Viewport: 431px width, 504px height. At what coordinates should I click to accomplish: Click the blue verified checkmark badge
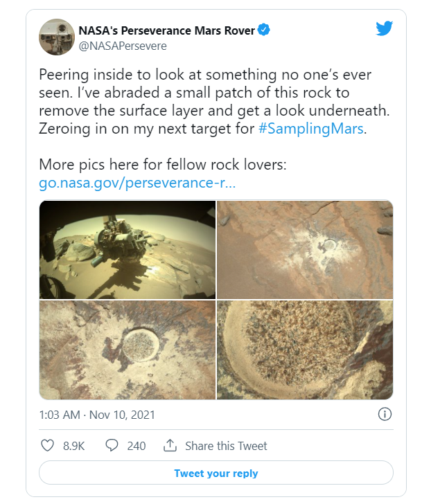coord(264,30)
